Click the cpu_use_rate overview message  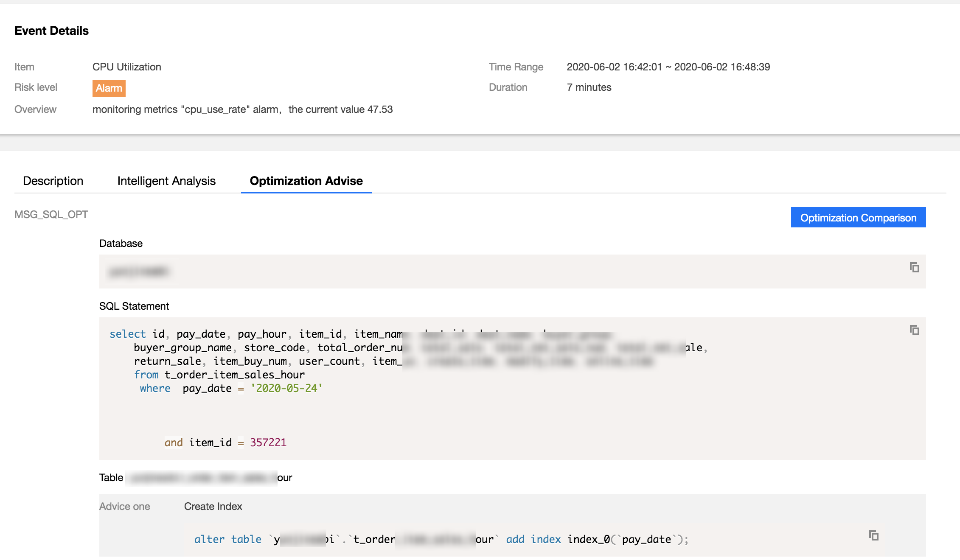242,109
